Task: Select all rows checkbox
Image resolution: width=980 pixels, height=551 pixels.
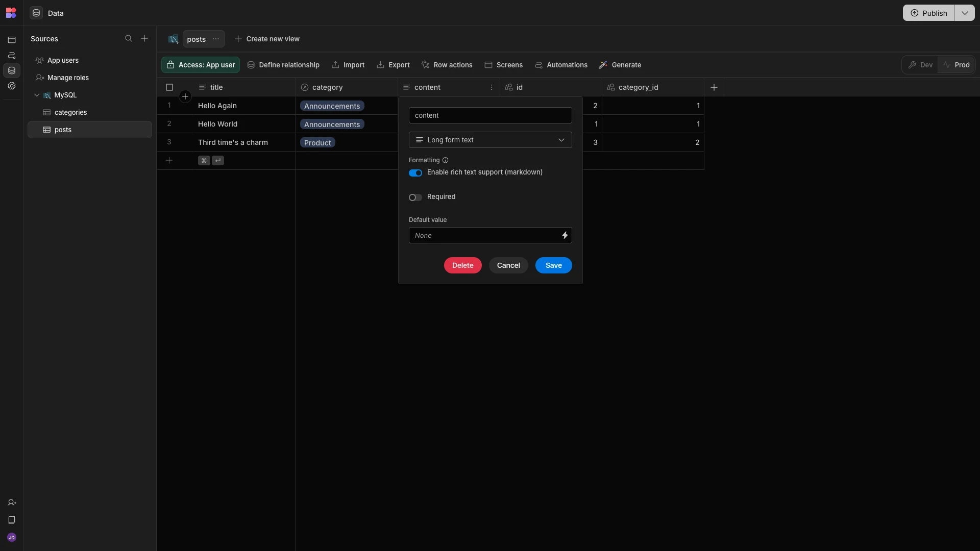Action: pyautogui.click(x=169, y=87)
